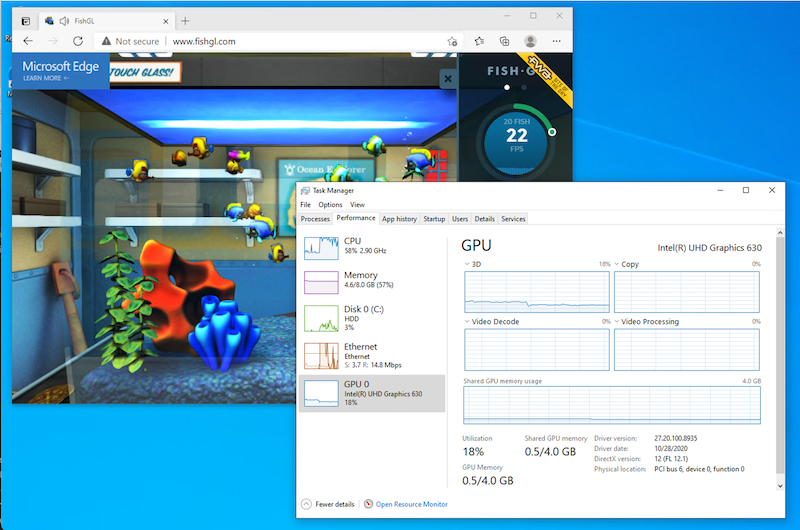Image resolution: width=800 pixels, height=530 pixels.
Task: Add this page to favorites with the star icon
Action: click(x=453, y=41)
